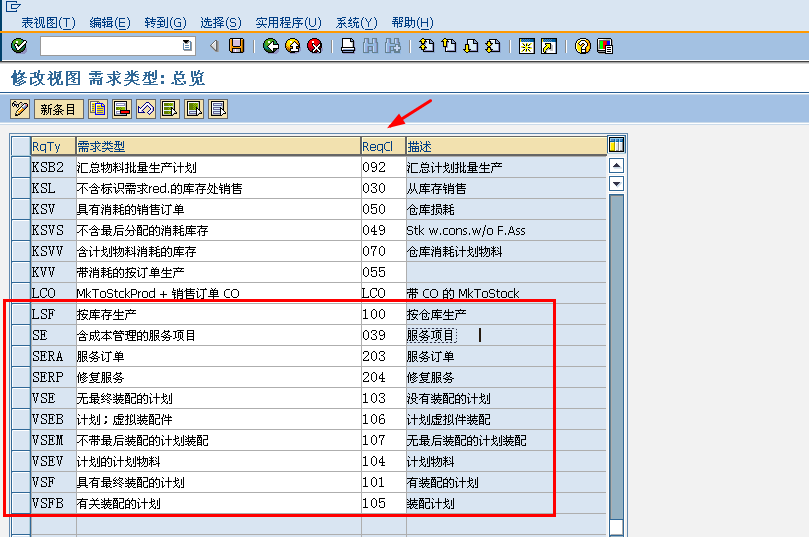The height and width of the screenshot is (537, 809).
Task: Click the Select All icon
Action: [170, 109]
